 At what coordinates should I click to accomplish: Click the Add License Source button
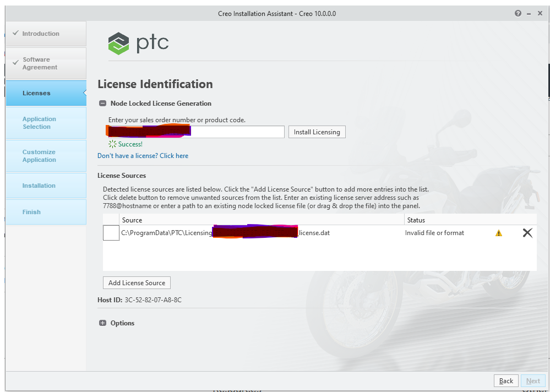tap(137, 282)
